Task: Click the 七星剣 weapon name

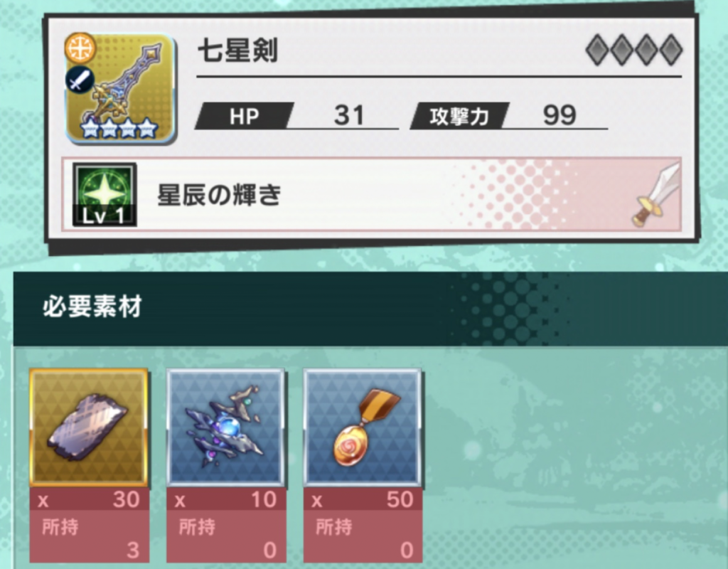Action: [237, 50]
